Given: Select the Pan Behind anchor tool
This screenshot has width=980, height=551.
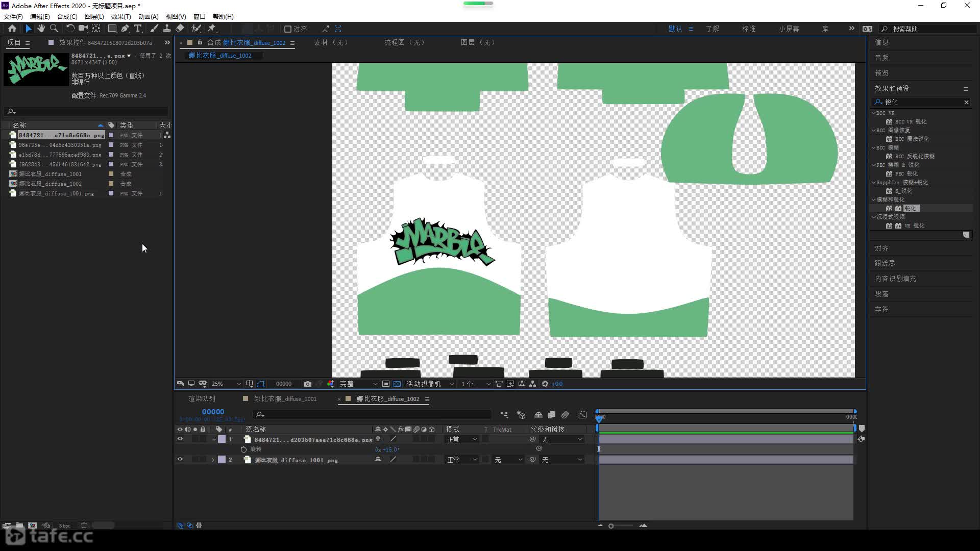Looking at the screenshot, I should [x=96, y=29].
